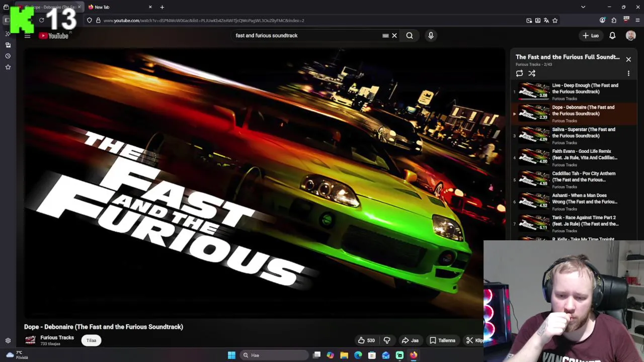This screenshot has width=644, height=362.
Task: Play Ashanti - When a Man Does Wrong item
Action: pyautogui.click(x=574, y=202)
